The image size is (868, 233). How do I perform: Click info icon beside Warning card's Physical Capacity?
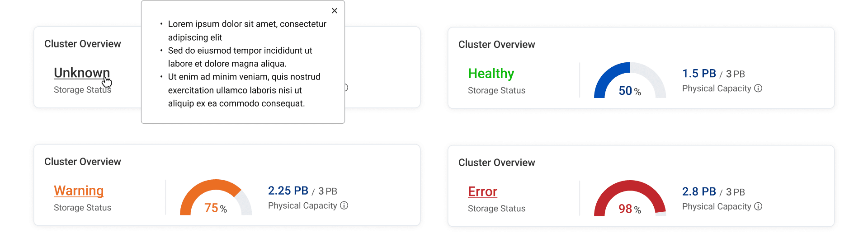[x=344, y=205]
